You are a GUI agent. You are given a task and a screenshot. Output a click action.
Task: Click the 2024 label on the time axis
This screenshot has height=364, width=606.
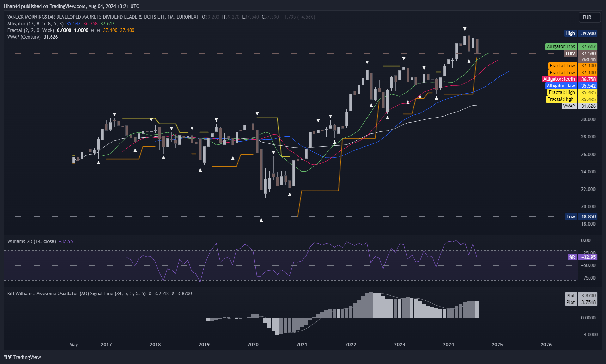[x=448, y=344]
